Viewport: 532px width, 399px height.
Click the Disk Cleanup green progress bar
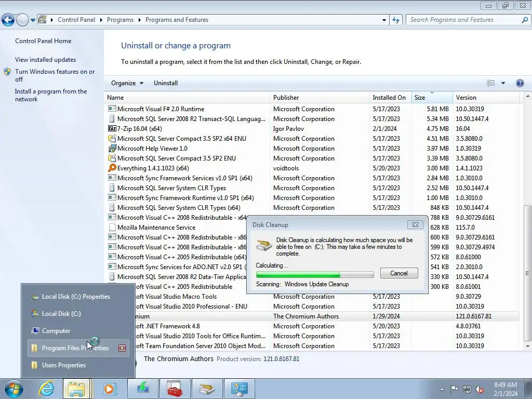point(315,274)
